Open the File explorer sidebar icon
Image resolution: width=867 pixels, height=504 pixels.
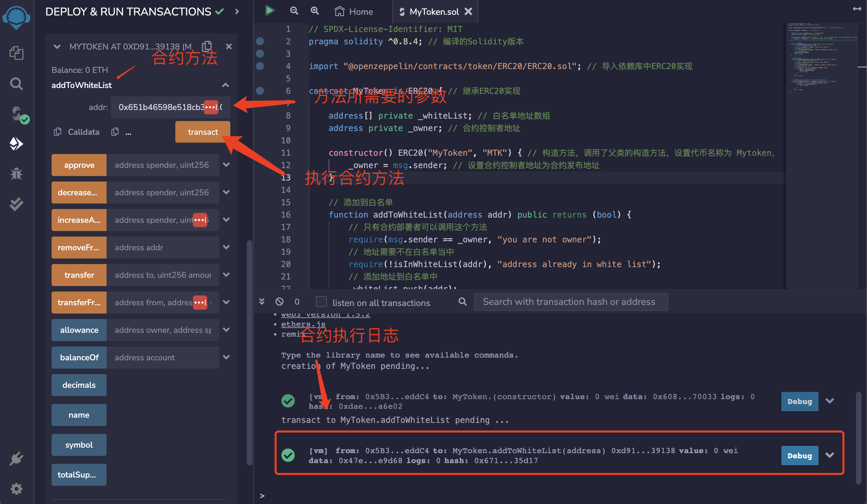click(x=16, y=53)
